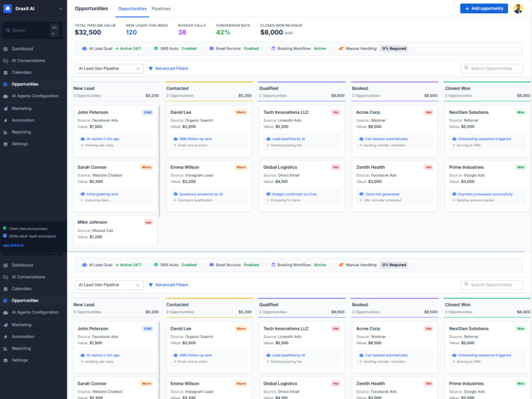Open Reporting label in upper sidebar list
532x399 pixels.
point(21,132)
